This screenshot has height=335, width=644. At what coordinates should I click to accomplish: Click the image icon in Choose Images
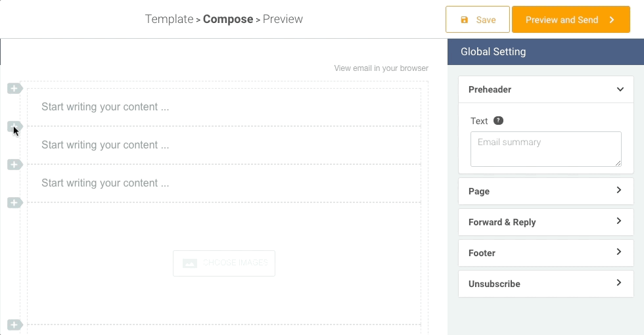[x=189, y=263]
